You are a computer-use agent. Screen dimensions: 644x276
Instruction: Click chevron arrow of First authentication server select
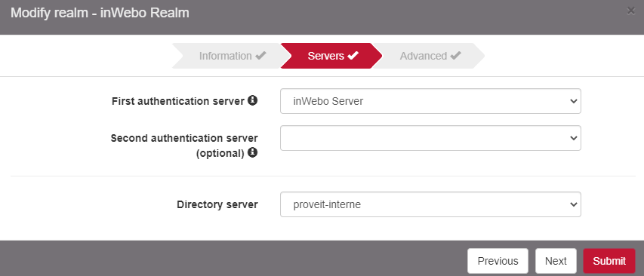pyautogui.click(x=574, y=101)
